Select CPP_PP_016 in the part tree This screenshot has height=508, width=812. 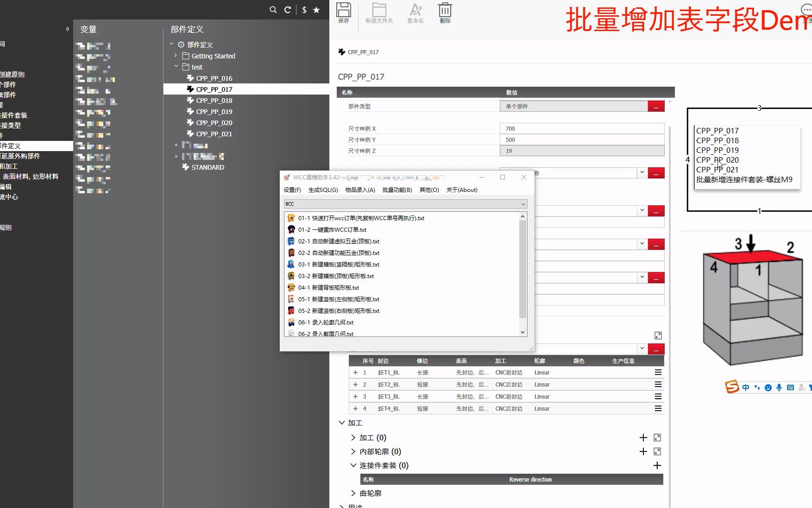pyautogui.click(x=214, y=78)
